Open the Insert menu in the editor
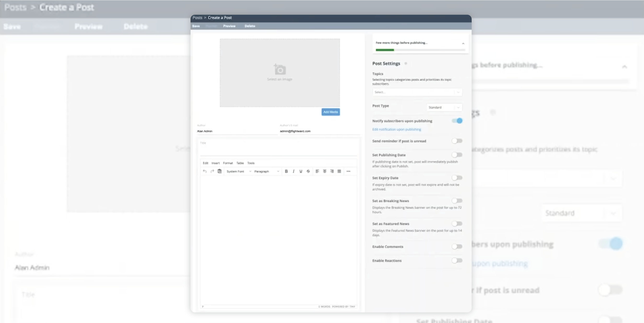644x323 pixels. pos(215,163)
